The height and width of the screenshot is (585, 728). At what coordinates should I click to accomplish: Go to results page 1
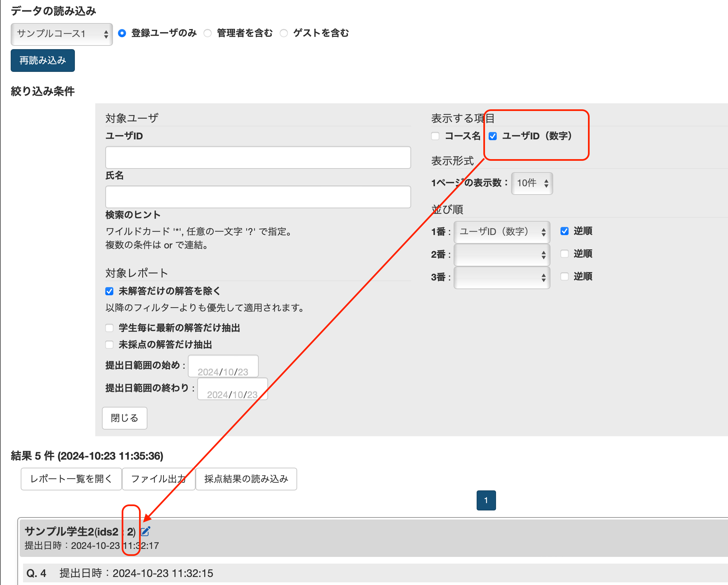[x=486, y=500]
